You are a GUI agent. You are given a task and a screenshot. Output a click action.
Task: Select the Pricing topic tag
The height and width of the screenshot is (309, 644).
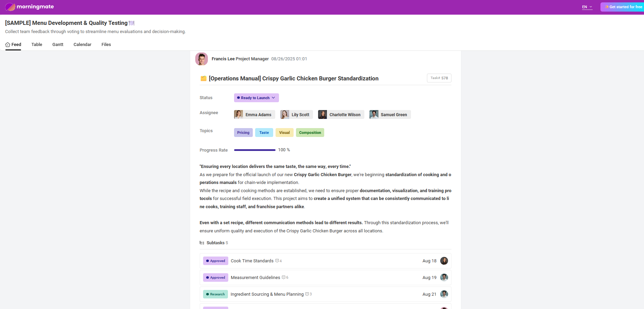tap(243, 133)
